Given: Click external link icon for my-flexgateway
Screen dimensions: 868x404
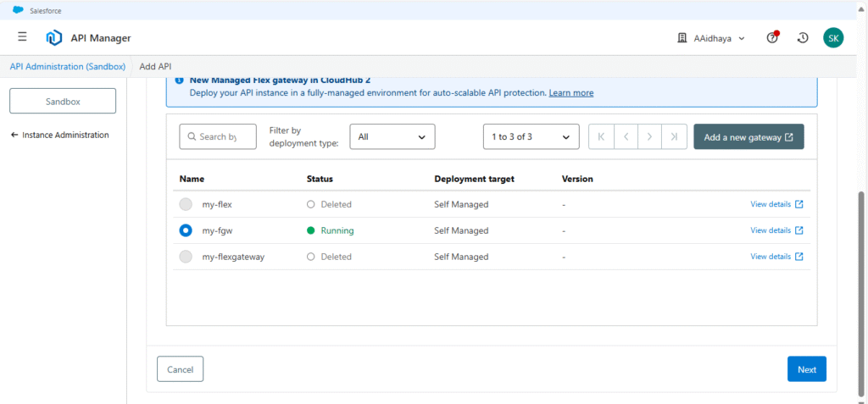Looking at the screenshot, I should pyautogui.click(x=798, y=257).
